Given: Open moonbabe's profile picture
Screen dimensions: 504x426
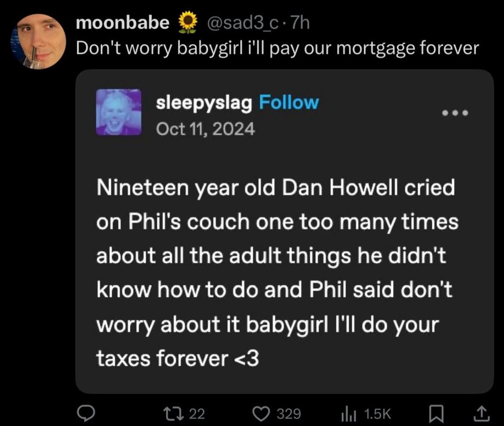Looking at the screenshot, I should click(x=39, y=41).
